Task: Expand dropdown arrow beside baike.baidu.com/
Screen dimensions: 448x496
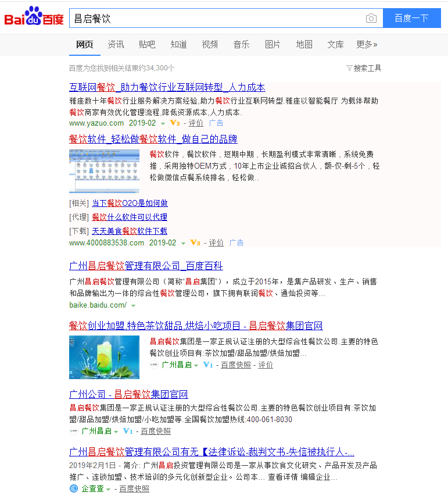Action: coord(134,306)
